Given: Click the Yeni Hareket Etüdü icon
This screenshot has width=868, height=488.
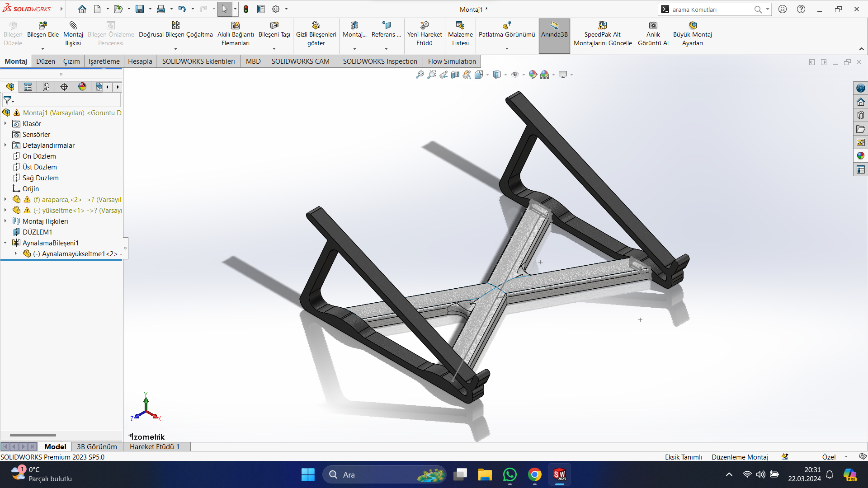Looking at the screenshot, I should coord(424,26).
